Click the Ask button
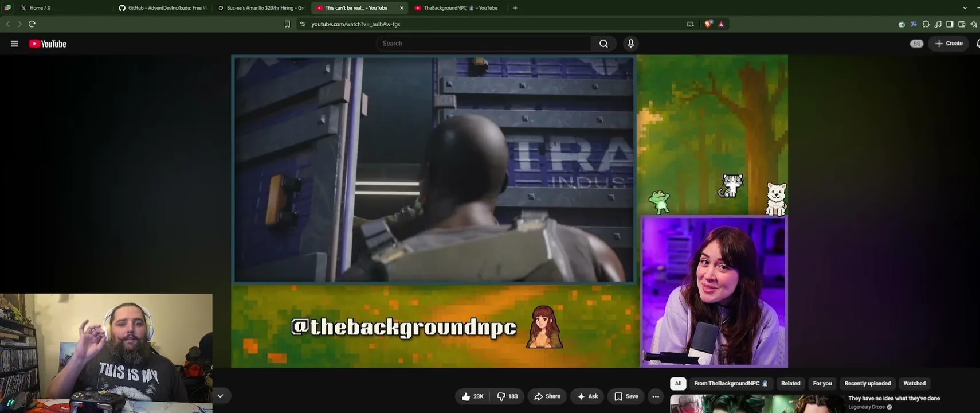Image resolution: width=980 pixels, height=413 pixels. pyautogui.click(x=587, y=396)
